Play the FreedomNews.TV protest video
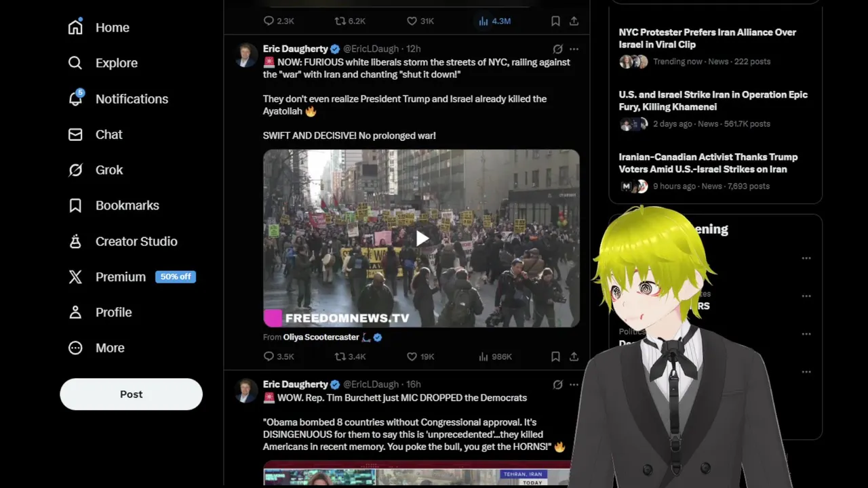 click(x=421, y=238)
